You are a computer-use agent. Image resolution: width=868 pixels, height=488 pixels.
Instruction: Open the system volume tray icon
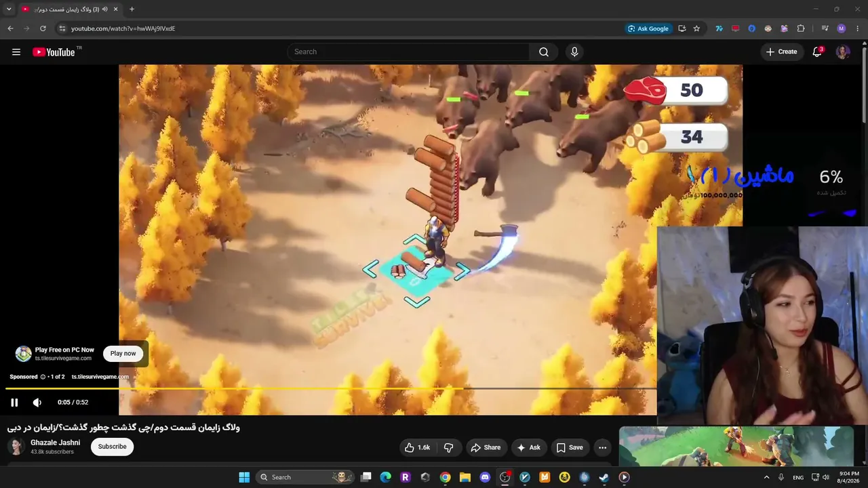pos(825,477)
